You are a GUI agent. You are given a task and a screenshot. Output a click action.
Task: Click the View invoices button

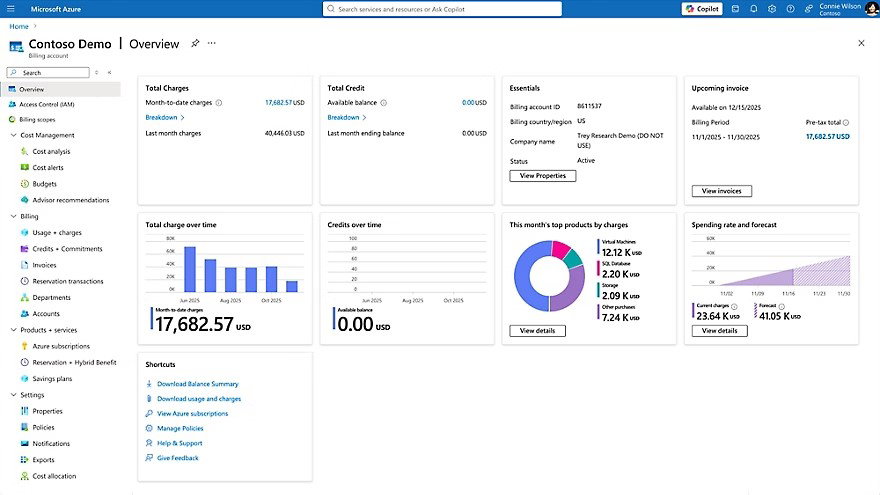click(x=722, y=191)
